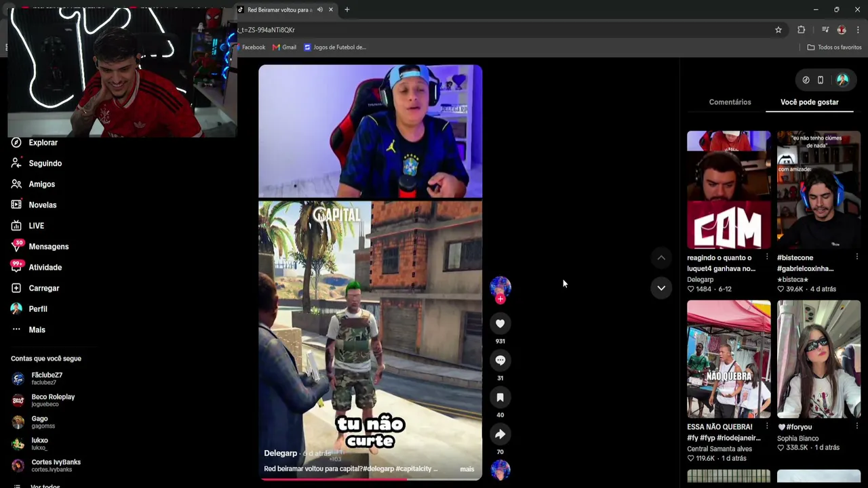Open the #foryou Sophia Bianco thumbnail
868x488 pixels.
[818, 360]
